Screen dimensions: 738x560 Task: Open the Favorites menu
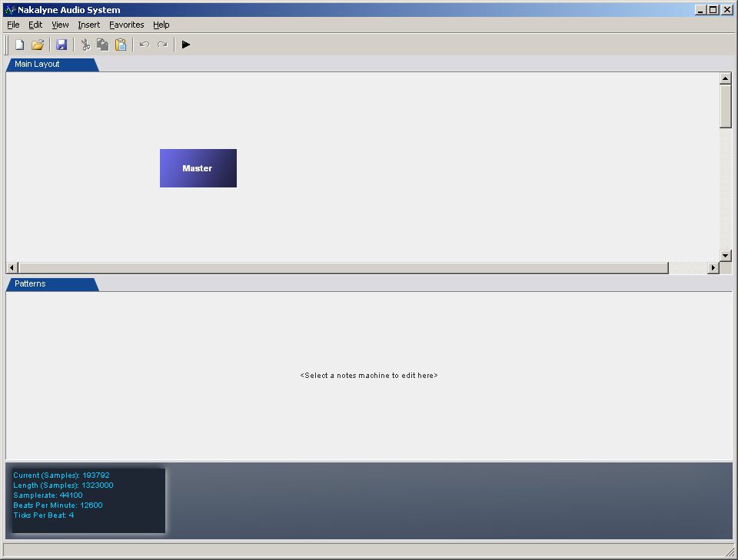pyautogui.click(x=127, y=25)
